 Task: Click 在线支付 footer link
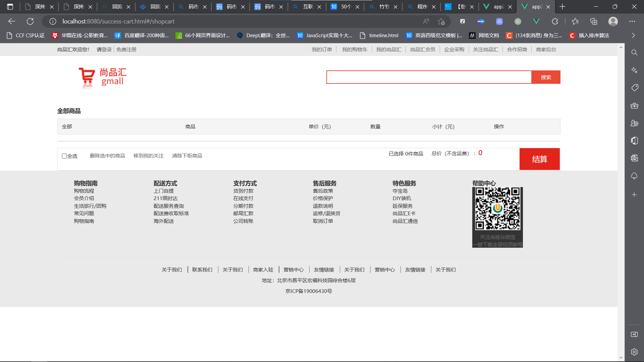pyautogui.click(x=243, y=198)
